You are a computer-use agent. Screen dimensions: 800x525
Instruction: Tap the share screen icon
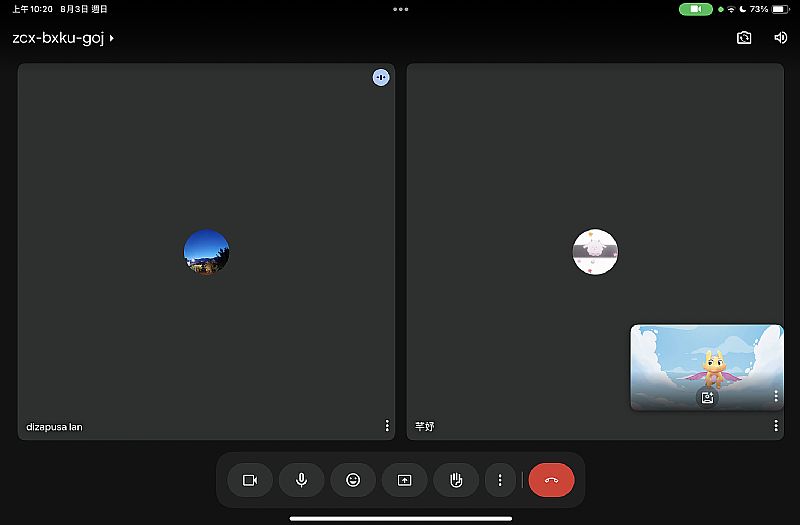pyautogui.click(x=404, y=480)
